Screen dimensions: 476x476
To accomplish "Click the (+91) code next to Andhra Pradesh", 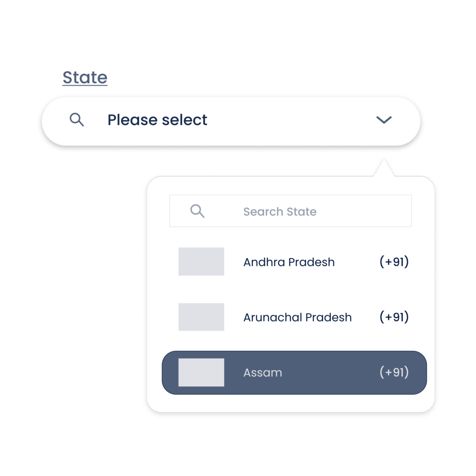I will click(394, 262).
